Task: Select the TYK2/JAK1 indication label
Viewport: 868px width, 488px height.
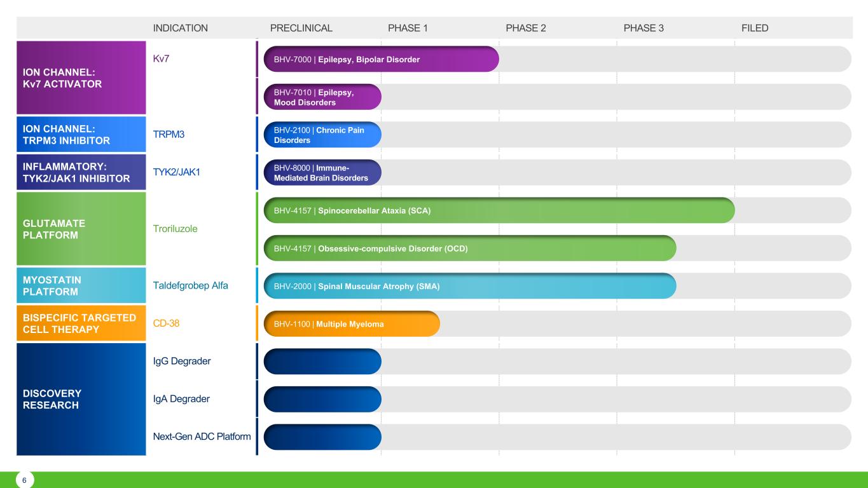Action: tap(177, 172)
